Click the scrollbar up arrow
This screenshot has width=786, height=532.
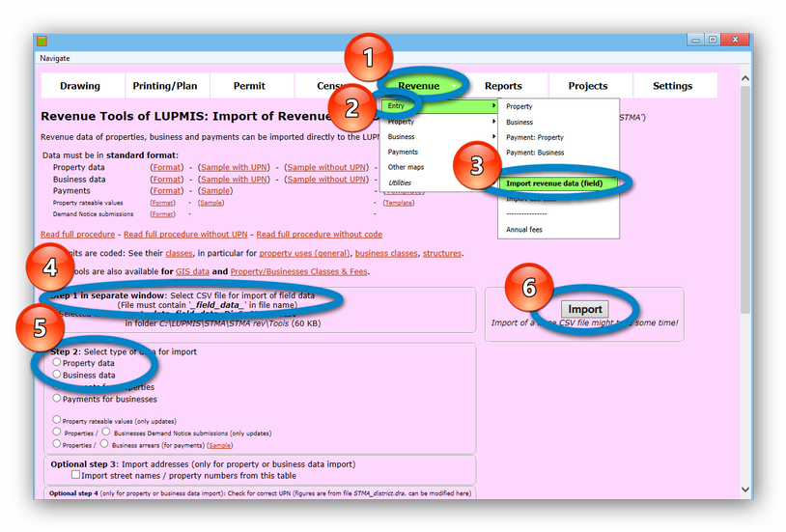(x=744, y=78)
